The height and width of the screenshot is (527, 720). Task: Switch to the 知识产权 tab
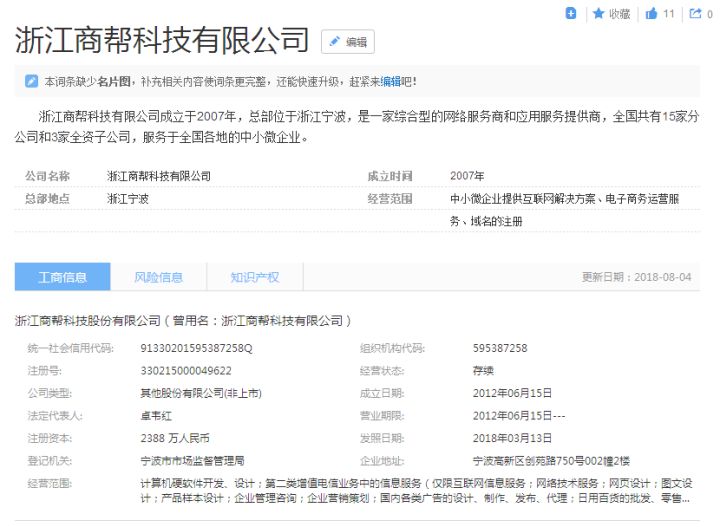pos(254,277)
